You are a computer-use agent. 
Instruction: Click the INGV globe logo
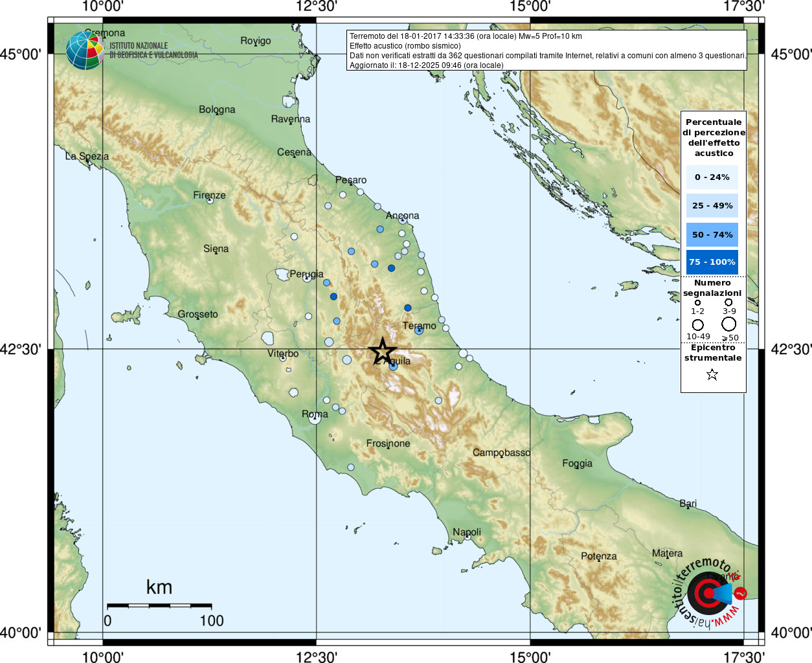tap(85, 51)
